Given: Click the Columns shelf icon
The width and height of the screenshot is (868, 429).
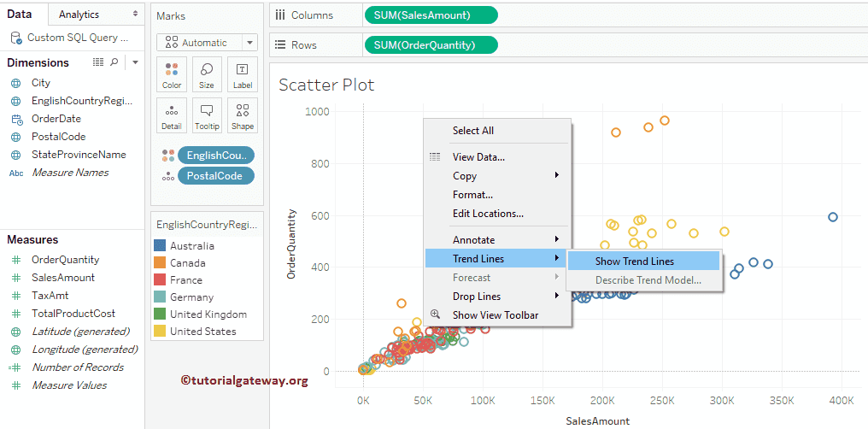Looking at the screenshot, I should coord(280,15).
